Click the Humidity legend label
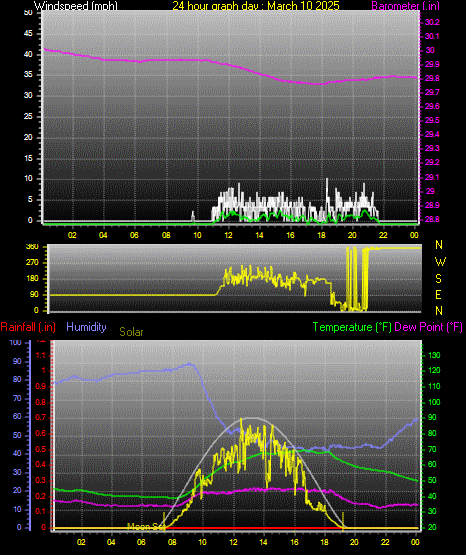Image resolution: width=466 pixels, height=555 pixels. point(86,327)
